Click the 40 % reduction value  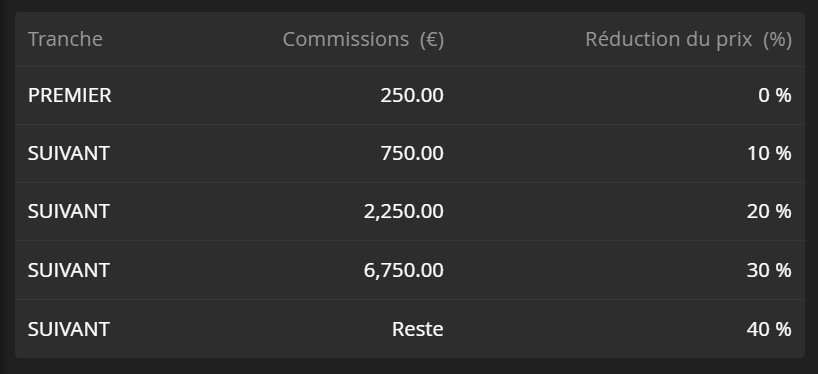coord(769,329)
